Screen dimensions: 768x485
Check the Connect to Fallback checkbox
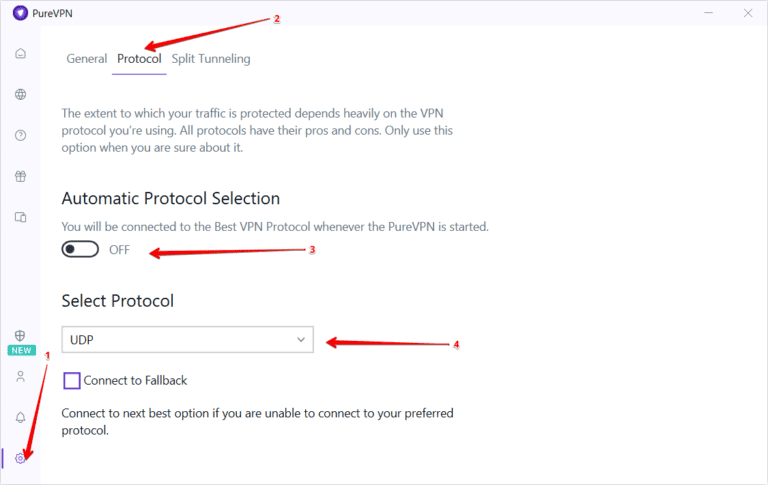72,380
